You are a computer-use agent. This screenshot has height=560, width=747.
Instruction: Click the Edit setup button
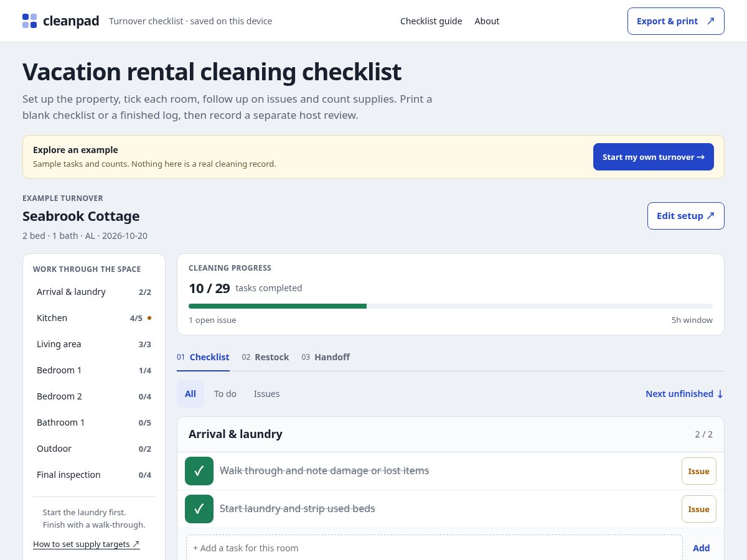click(685, 216)
